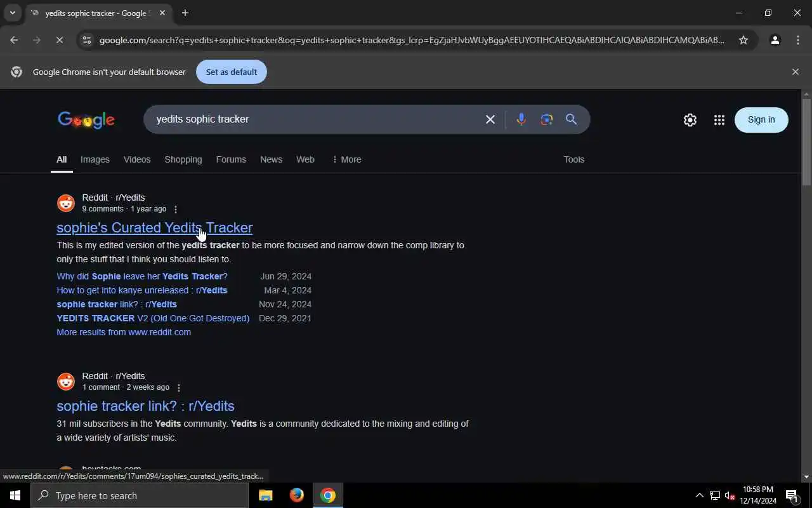Show hidden system tray icons
Screen dimensions: 812x508
(x=699, y=495)
